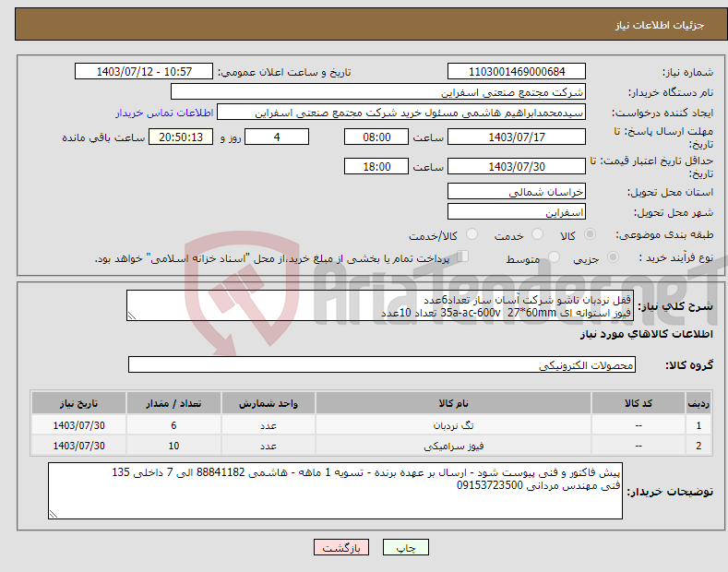This screenshot has height=572, width=728.
Task: Click the requester field سیدمحمدابراهیم هاشمی
Action: [x=401, y=113]
